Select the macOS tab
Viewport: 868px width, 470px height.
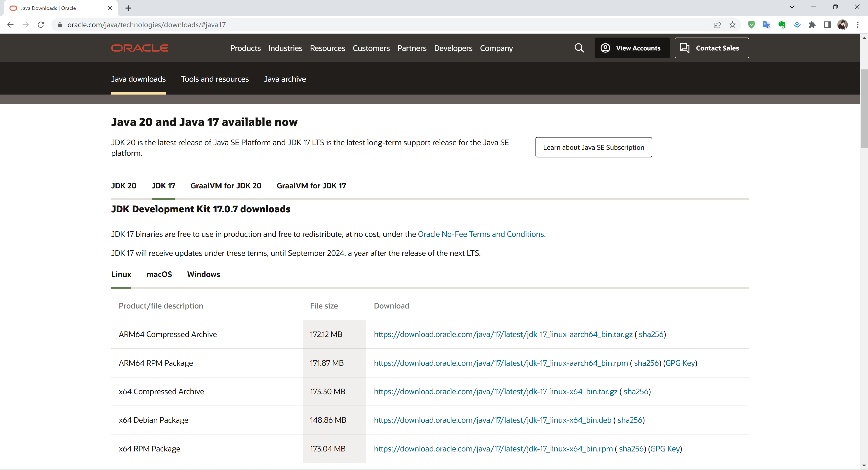[x=159, y=274]
